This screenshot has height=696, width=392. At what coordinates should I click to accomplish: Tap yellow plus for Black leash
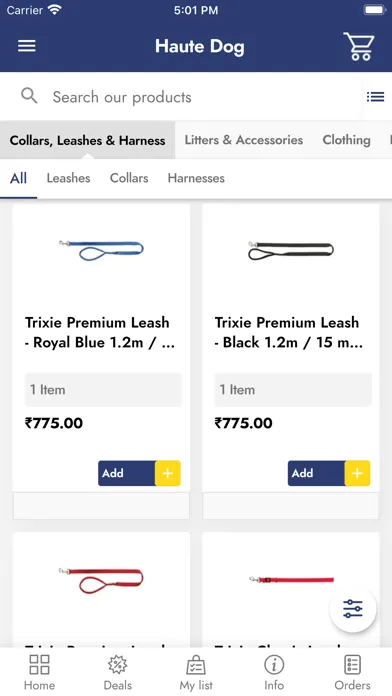pyautogui.click(x=357, y=473)
